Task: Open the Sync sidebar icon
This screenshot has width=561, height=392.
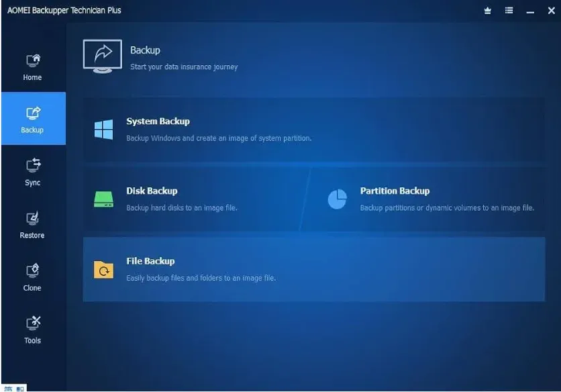Action: (x=33, y=165)
